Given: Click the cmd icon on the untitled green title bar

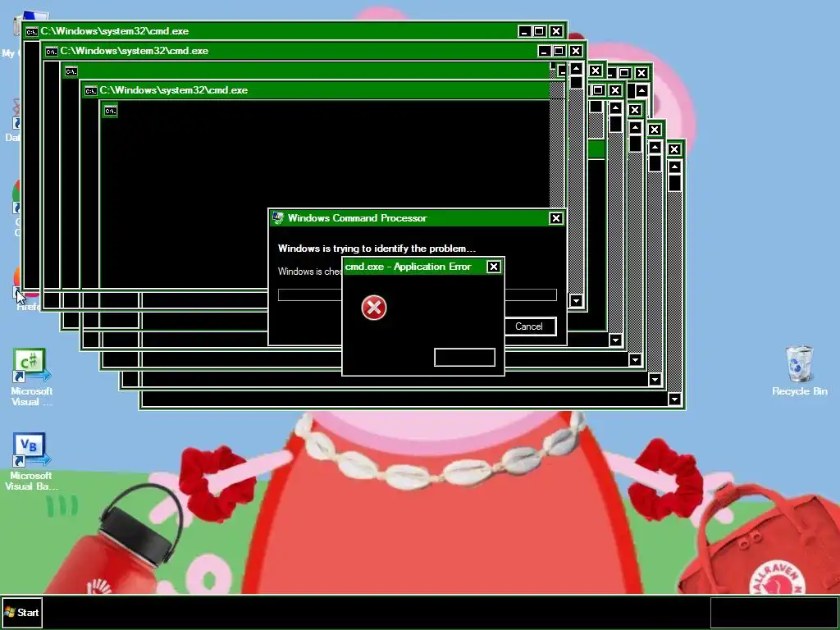Looking at the screenshot, I should 71,71.
